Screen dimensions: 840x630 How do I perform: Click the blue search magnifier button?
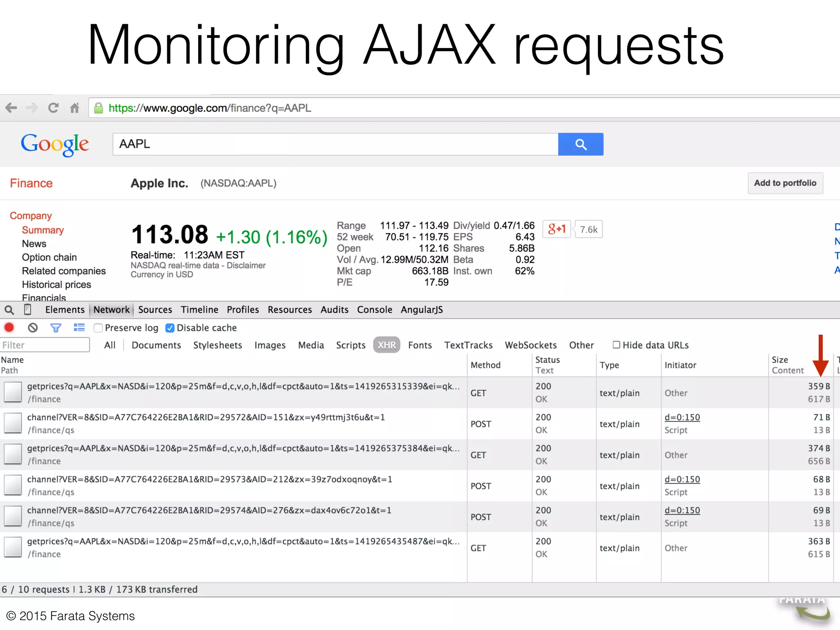tap(580, 144)
